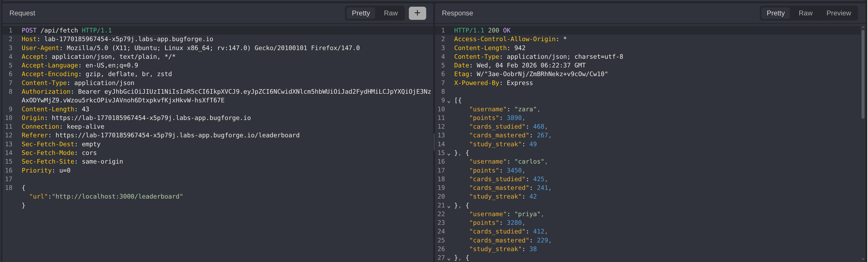Collapse the JSON array at response line 9
The width and height of the screenshot is (868, 262).
[x=449, y=101]
